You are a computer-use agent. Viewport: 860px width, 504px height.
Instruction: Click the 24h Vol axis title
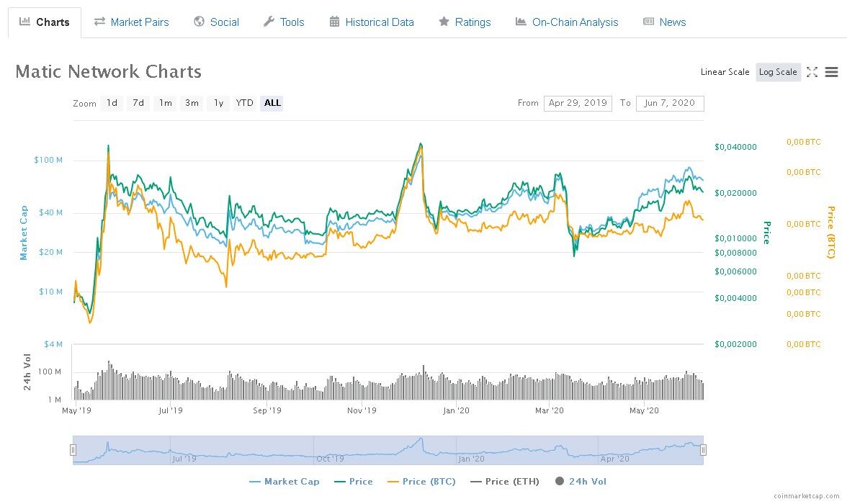tap(27, 372)
